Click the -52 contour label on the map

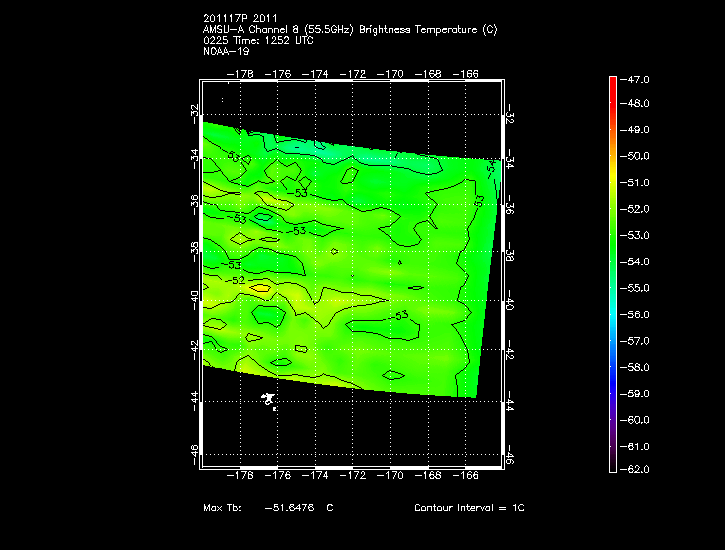click(x=236, y=281)
